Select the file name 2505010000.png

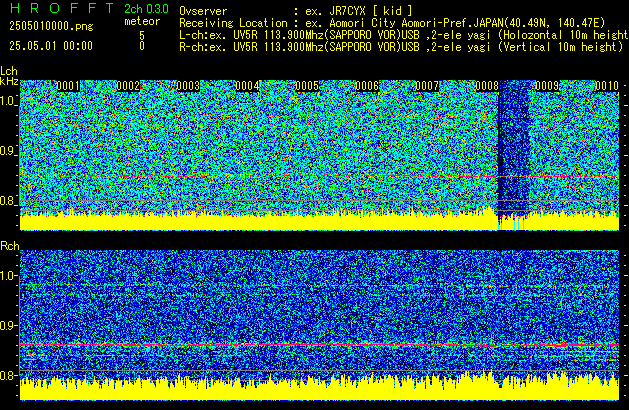[x=51, y=26]
